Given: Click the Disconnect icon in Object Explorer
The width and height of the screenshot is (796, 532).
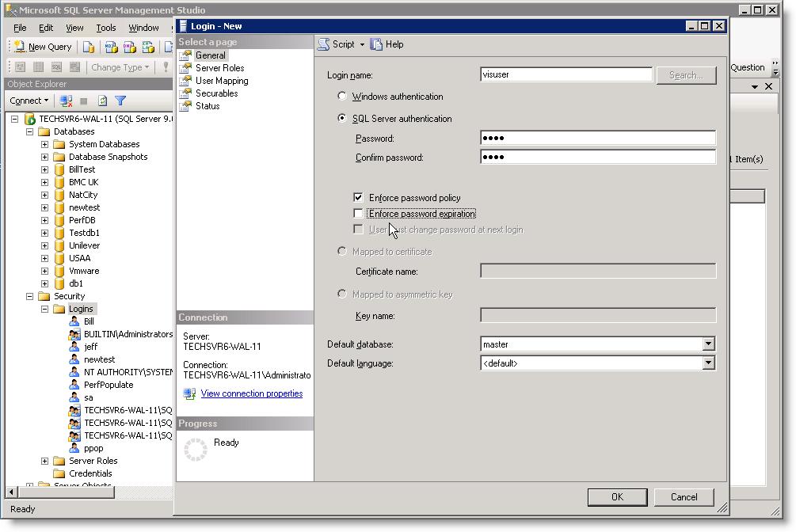Looking at the screenshot, I should click(66, 101).
